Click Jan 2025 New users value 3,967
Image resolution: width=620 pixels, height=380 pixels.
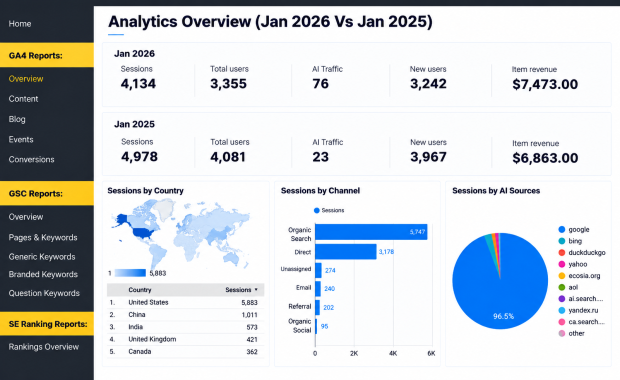428,157
